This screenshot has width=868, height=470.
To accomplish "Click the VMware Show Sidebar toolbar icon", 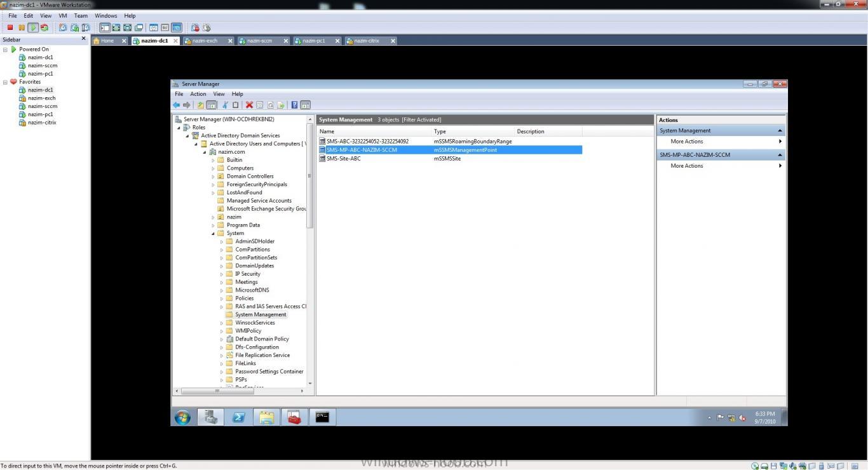I will pos(105,27).
